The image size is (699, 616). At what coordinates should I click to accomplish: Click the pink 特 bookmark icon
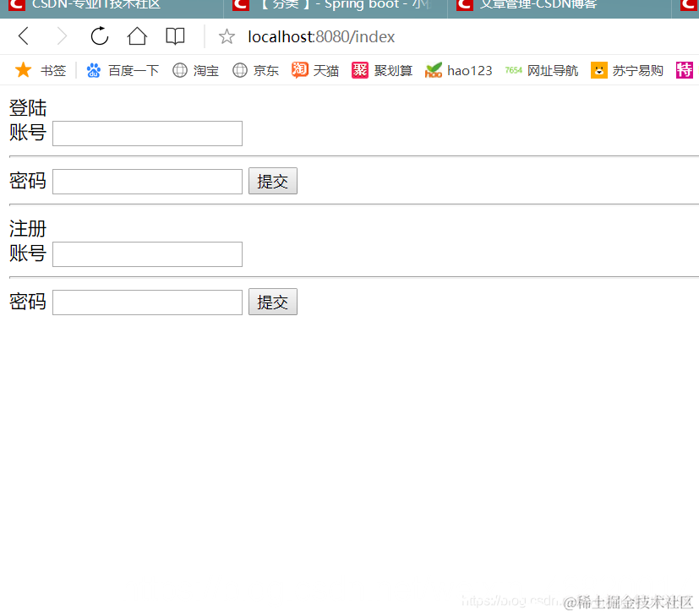(x=685, y=70)
